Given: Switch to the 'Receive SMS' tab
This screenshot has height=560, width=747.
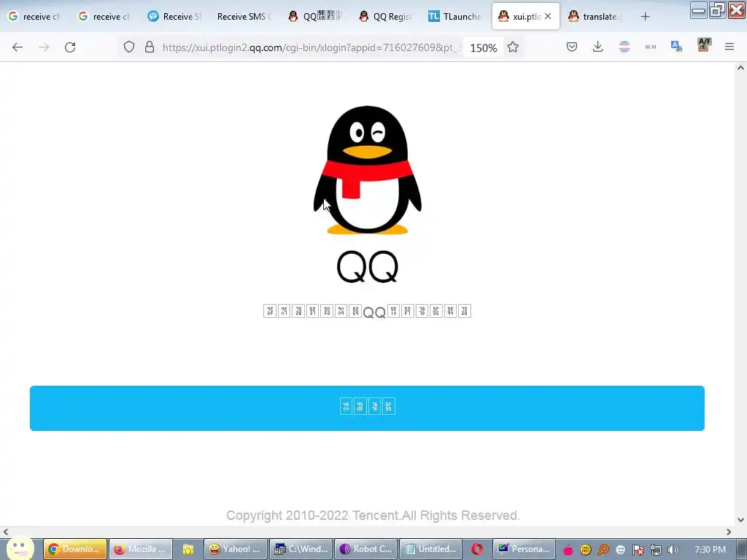Looking at the screenshot, I should pos(244,17).
